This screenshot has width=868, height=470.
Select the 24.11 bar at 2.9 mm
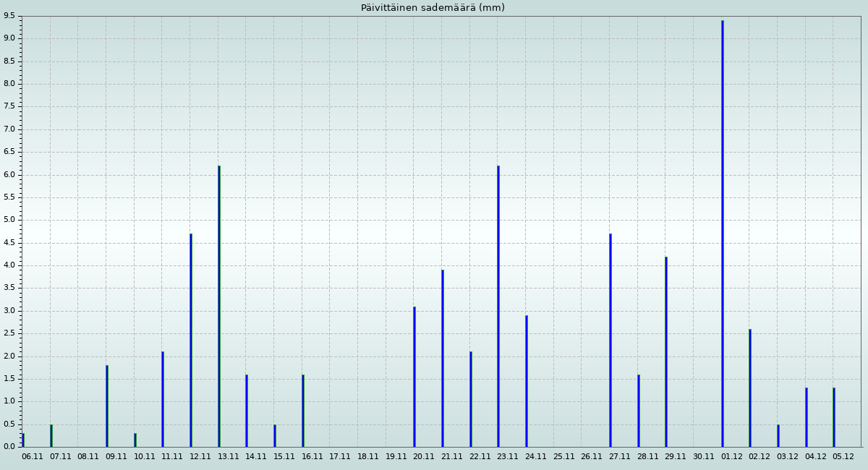[527, 381]
